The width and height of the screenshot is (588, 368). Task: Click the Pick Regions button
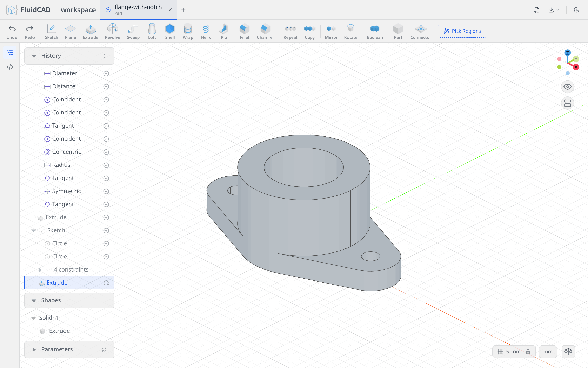pyautogui.click(x=462, y=31)
